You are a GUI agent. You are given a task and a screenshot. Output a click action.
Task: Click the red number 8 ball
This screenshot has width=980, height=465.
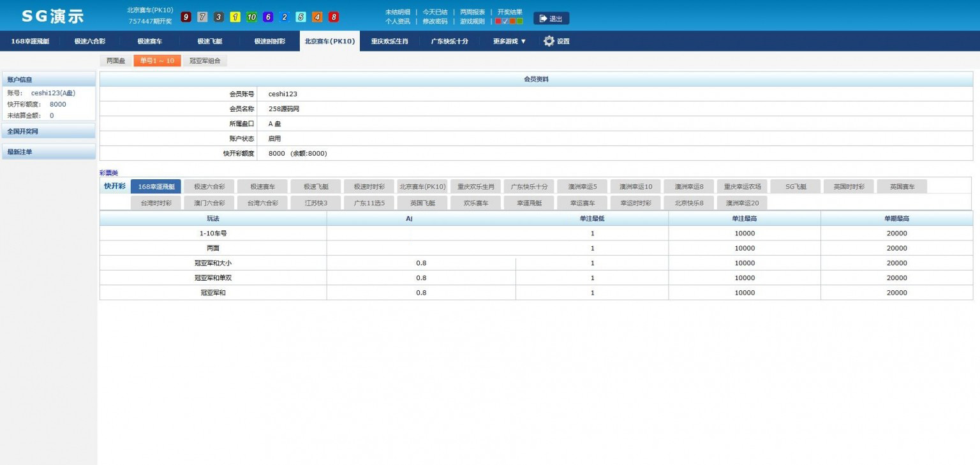point(334,17)
